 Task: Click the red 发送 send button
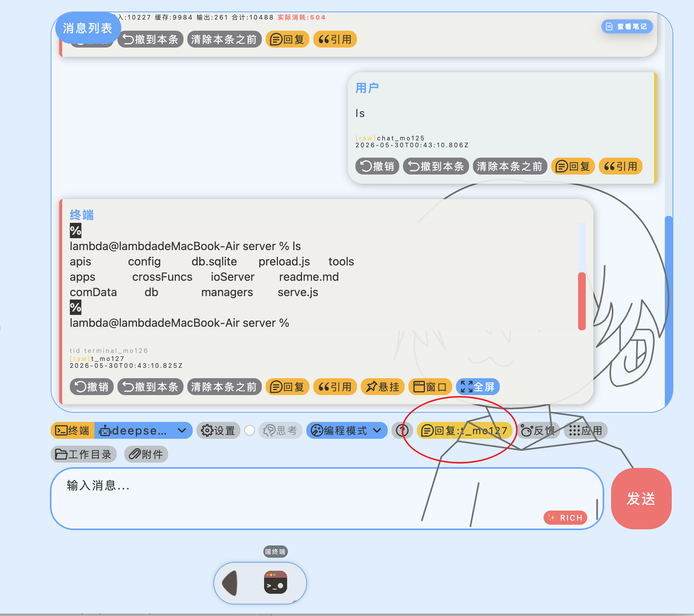tap(641, 498)
